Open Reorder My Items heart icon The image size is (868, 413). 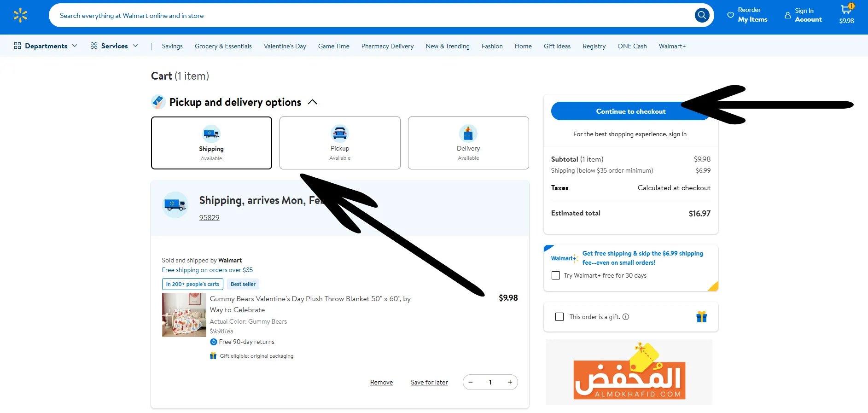(730, 15)
